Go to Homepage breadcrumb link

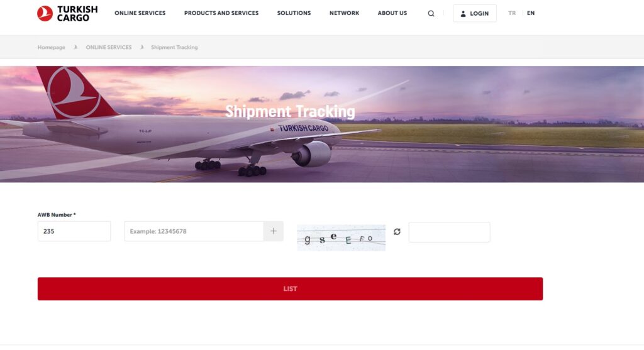pos(52,47)
